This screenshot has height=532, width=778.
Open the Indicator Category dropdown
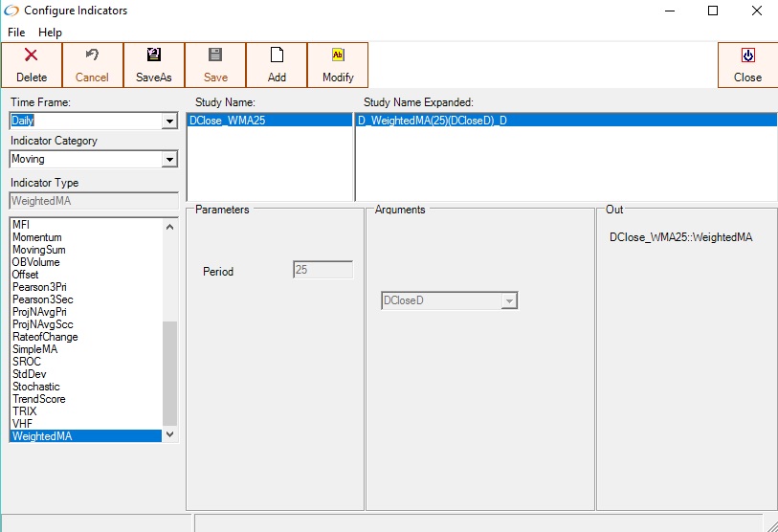(169, 160)
